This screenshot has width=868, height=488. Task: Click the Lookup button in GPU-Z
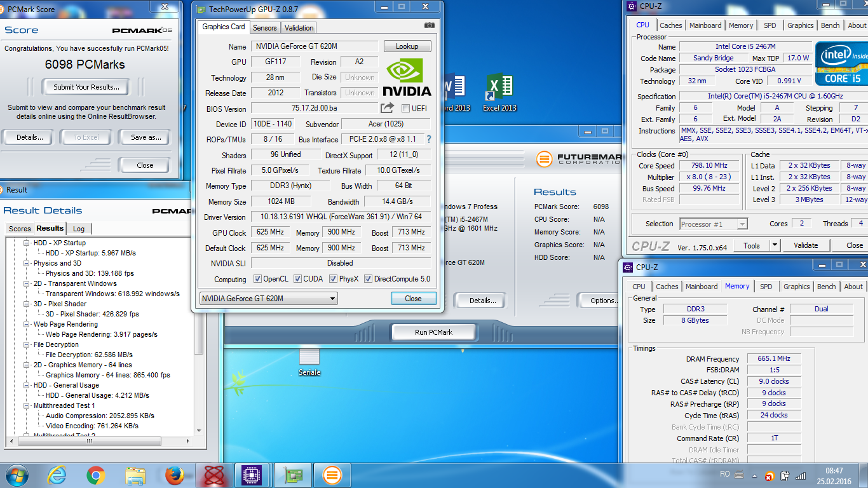407,46
